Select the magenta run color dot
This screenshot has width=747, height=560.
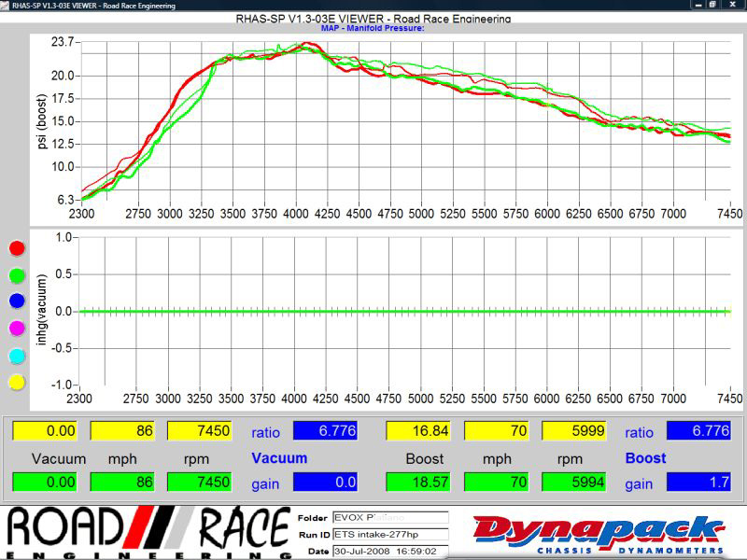point(17,329)
